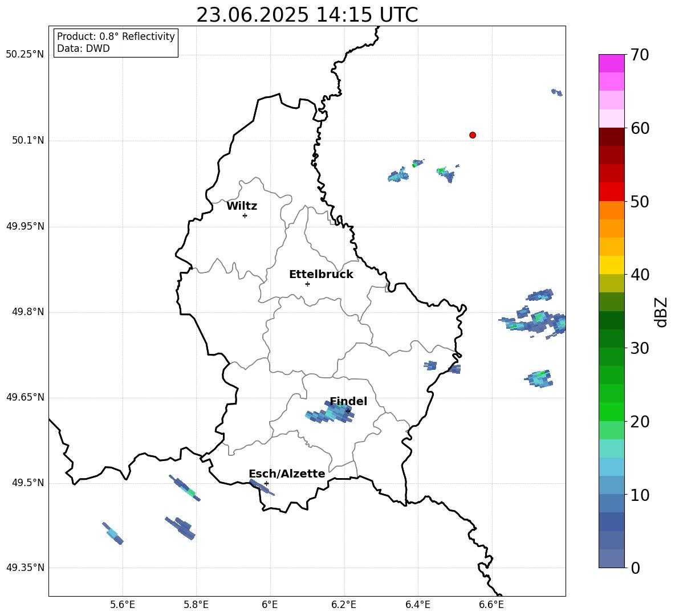Click the 5.6°E longitude label
Image resolution: width=675 pixels, height=616 pixels.
coord(122,605)
